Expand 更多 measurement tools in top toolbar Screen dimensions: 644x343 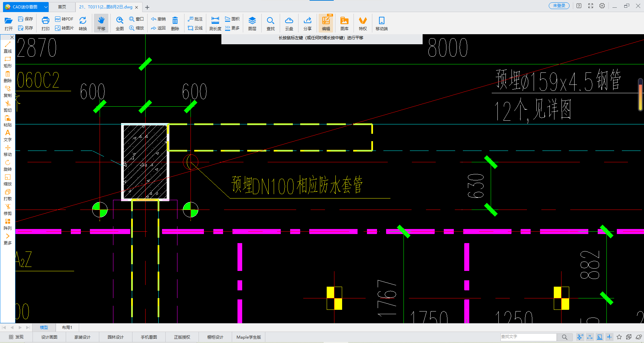[232, 28]
